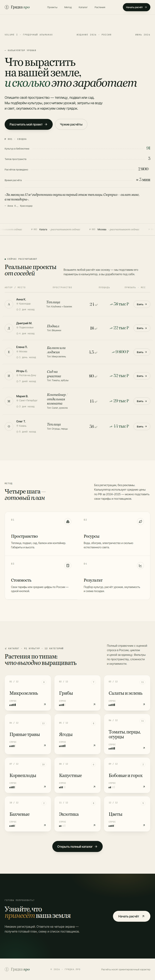
Task: Open the Проекты nav item
Action: 52,7
